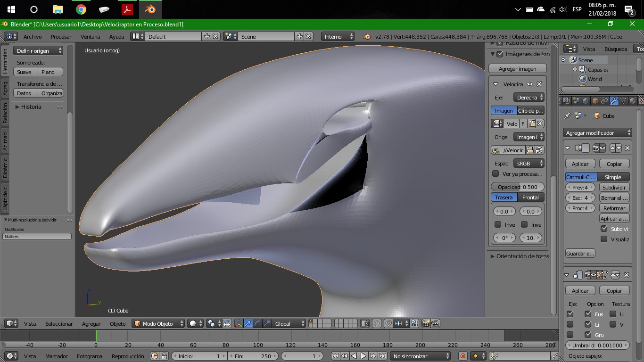Uncheck the Imágenes de fondo checkbox
This screenshot has height=362, width=644.
[500, 54]
